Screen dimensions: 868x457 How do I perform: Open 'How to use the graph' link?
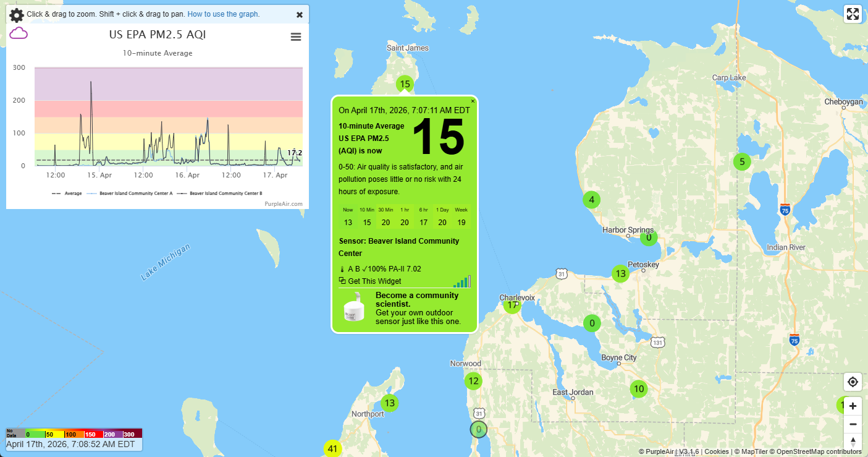pyautogui.click(x=223, y=14)
